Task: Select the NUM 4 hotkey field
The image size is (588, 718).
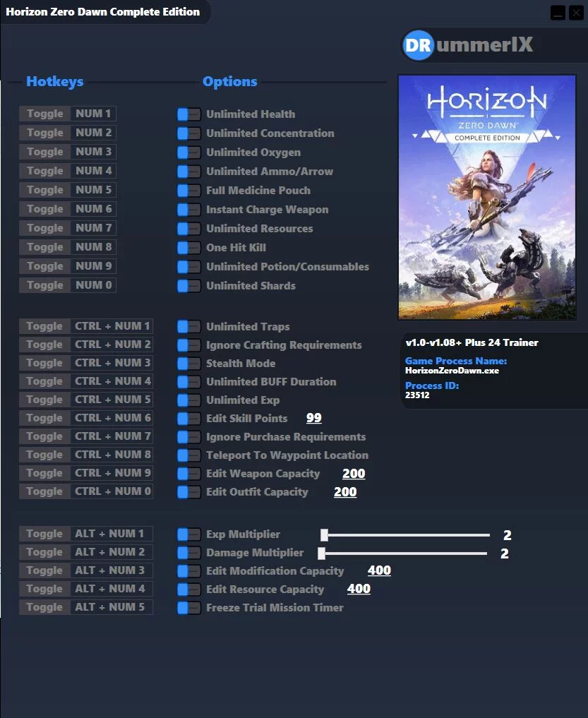Action: [x=93, y=171]
